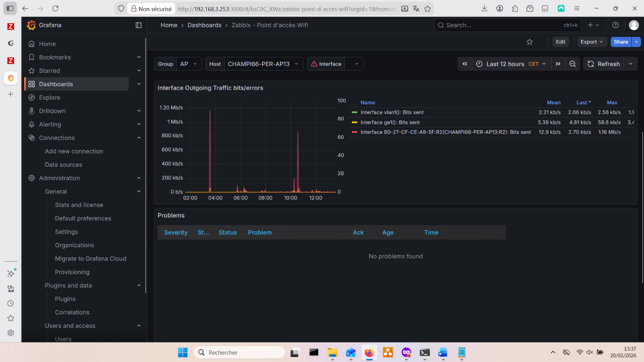This screenshot has width=644, height=362.
Task: Open Stats and license page
Action: coord(79,205)
